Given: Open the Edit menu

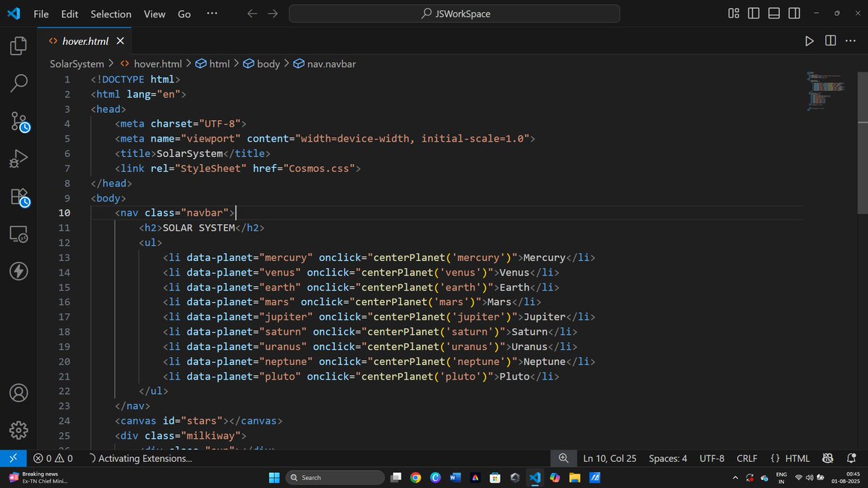Looking at the screenshot, I should coord(70,14).
